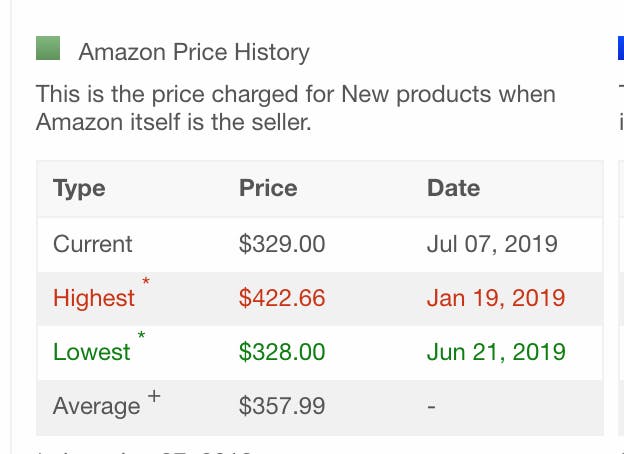Click the Jul 07, 2019 date
The image size is (624, 454).
click(x=492, y=244)
